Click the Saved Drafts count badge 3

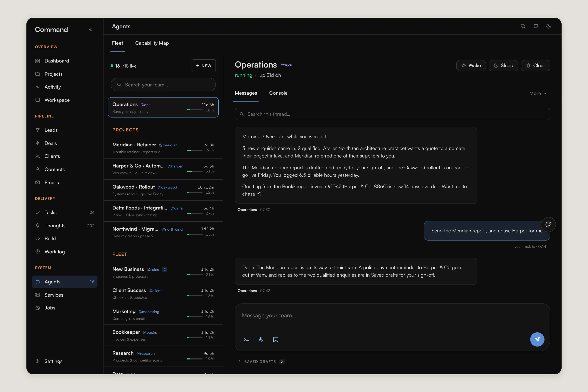(x=281, y=362)
